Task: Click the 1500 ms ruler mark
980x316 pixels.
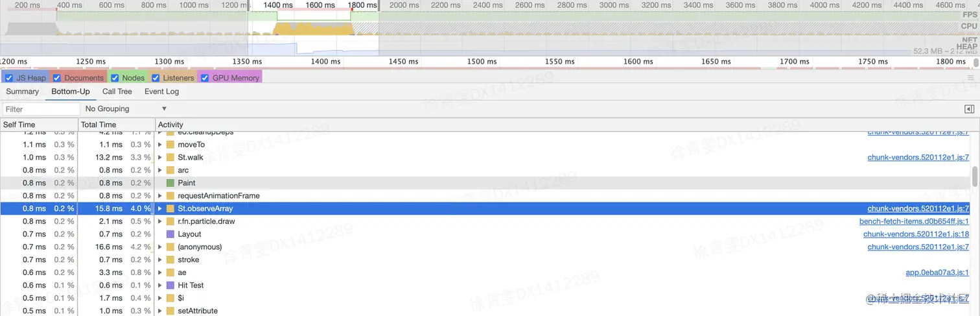Action: click(482, 62)
